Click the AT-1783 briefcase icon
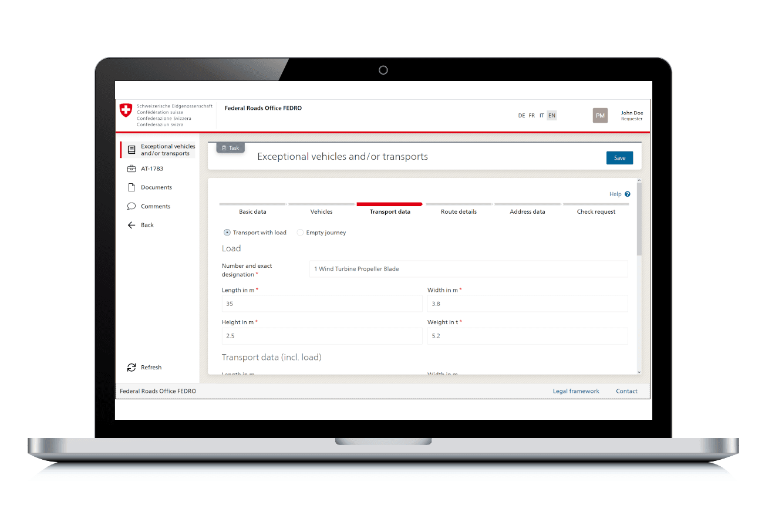The height and width of the screenshot is (532, 765). point(132,169)
